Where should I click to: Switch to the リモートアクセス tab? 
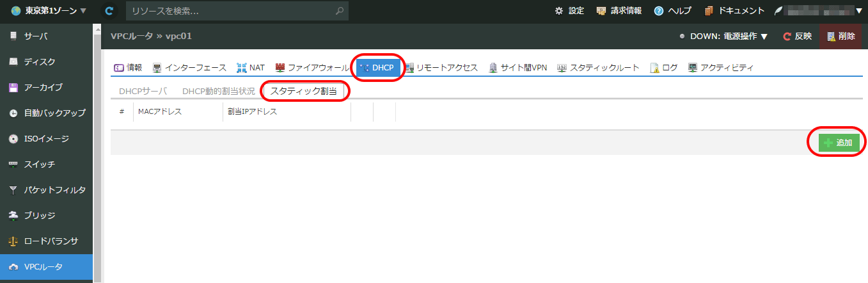click(x=441, y=67)
